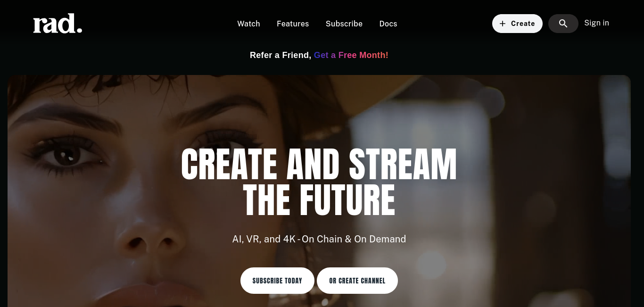Screen dimensions: 644x307
Task: Click THE FUTURE headline line
Action: coord(319,200)
